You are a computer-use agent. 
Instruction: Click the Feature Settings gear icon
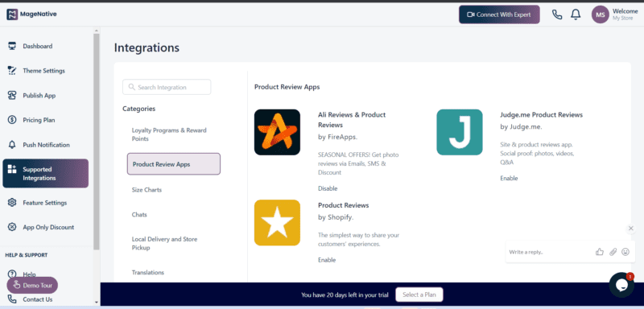click(x=12, y=202)
